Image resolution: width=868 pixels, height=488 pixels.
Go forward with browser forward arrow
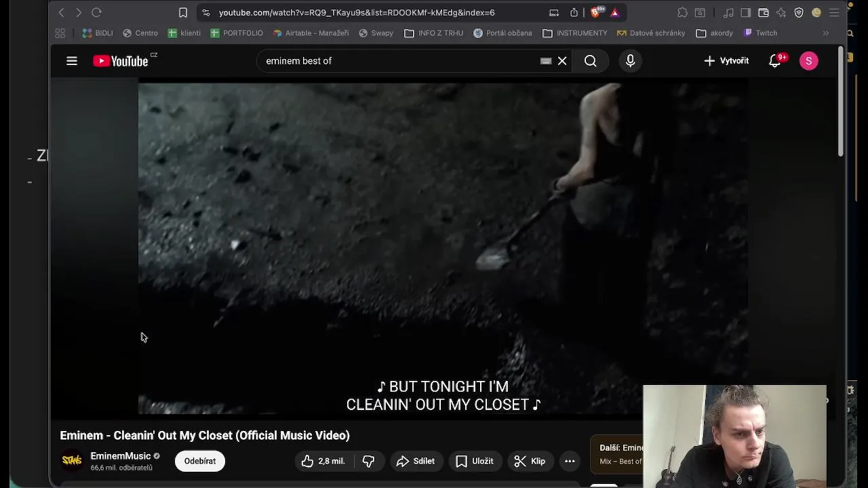coord(79,12)
